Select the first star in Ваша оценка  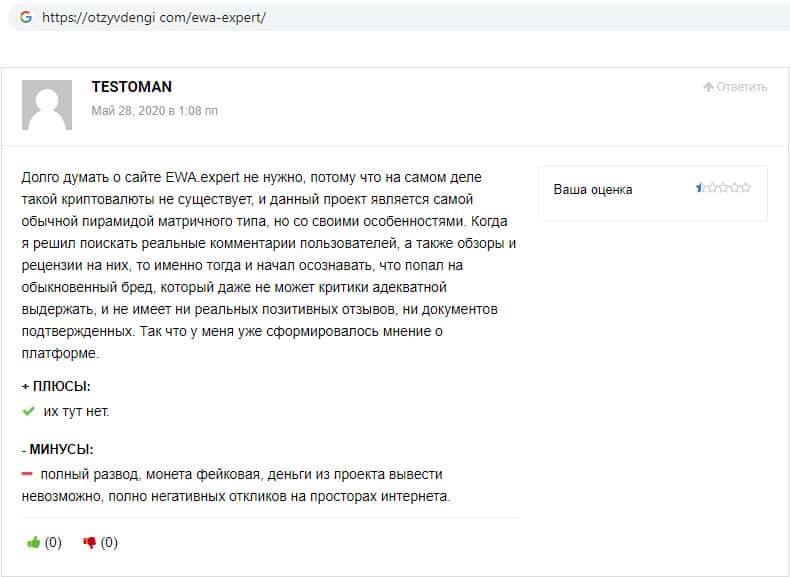(701, 187)
